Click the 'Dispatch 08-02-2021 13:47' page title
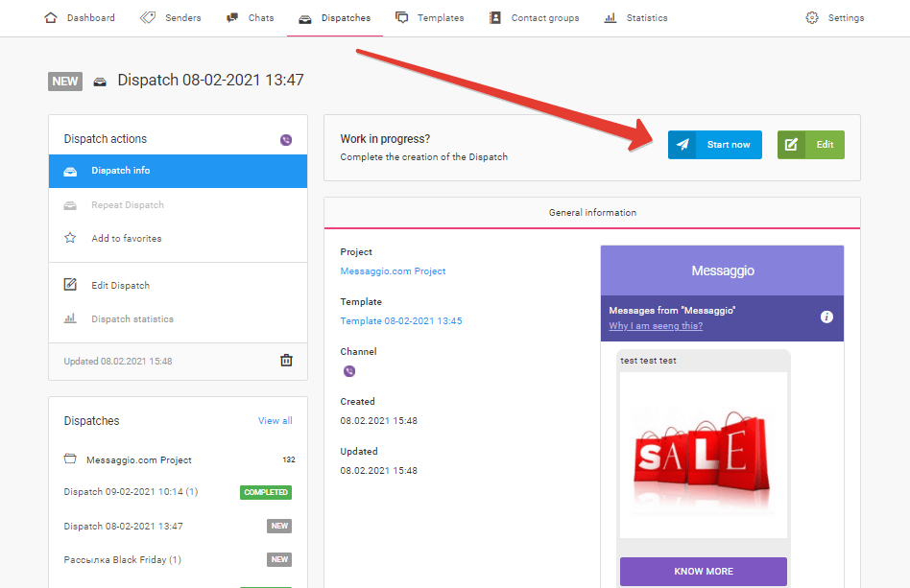The image size is (910, 588). pos(210,80)
